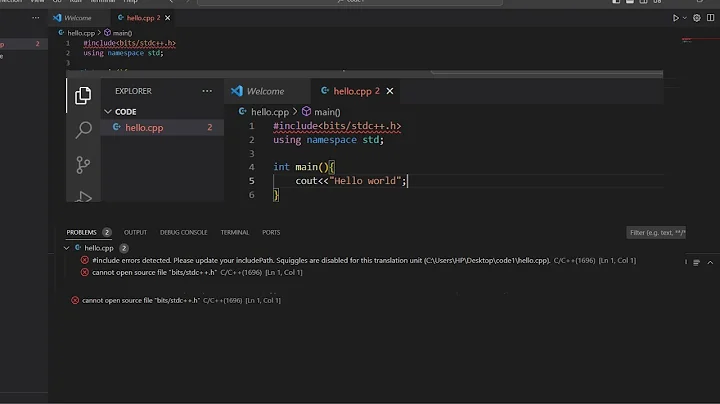Viewport: 720px width, 404px height.
Task: Open the EXPLORER more actions ellipsis
Action: click(x=207, y=91)
